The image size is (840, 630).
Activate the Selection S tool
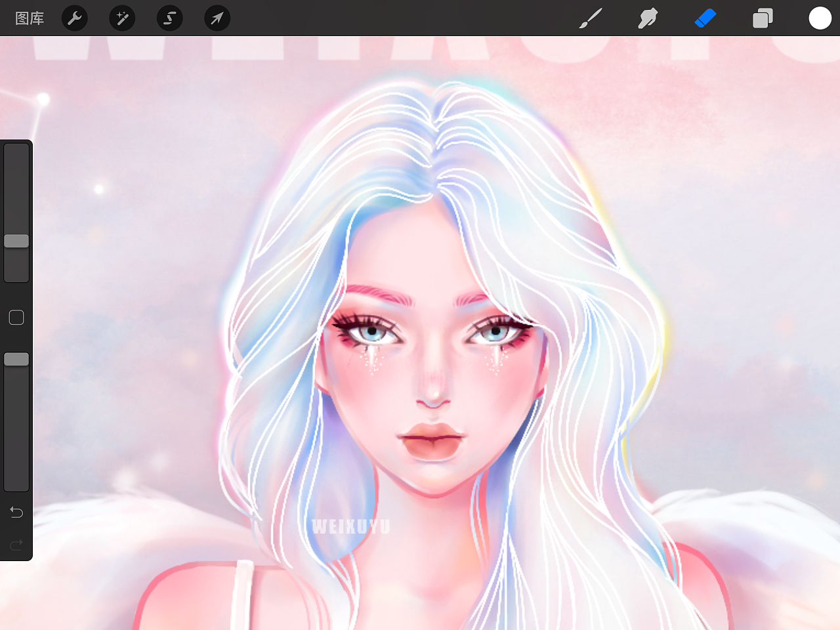click(x=169, y=18)
